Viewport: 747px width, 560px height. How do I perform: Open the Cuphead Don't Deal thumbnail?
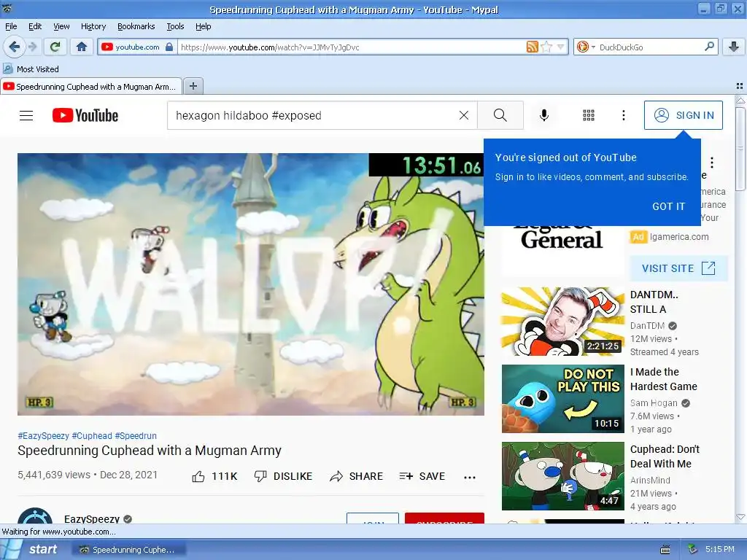(562, 475)
